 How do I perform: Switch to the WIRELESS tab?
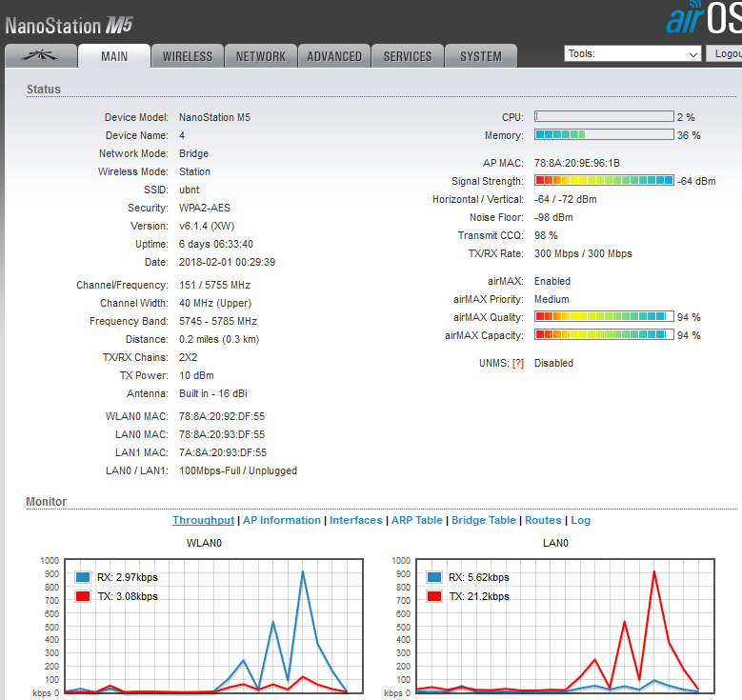coord(188,56)
